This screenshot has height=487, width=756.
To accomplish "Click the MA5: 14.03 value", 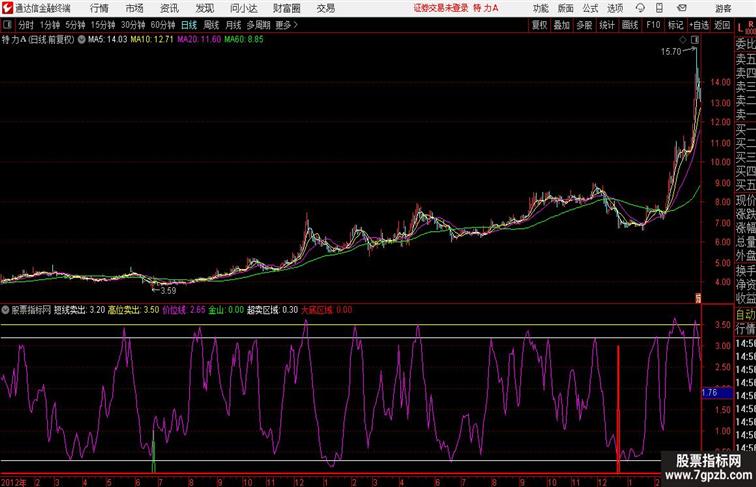I will point(108,40).
